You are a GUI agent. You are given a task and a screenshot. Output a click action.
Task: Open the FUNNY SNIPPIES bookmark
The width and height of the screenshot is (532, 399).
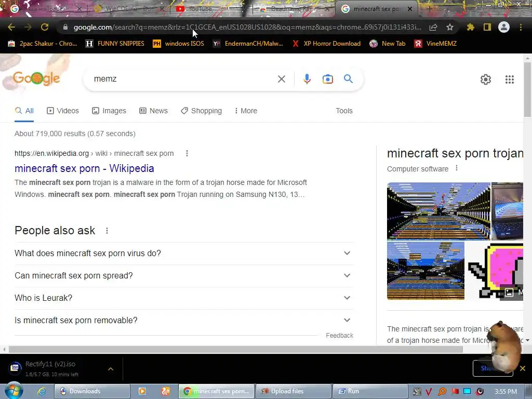pyautogui.click(x=115, y=44)
